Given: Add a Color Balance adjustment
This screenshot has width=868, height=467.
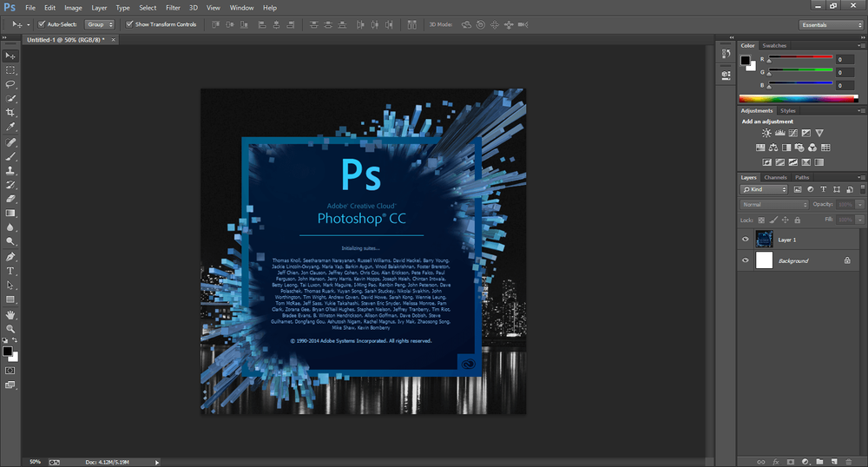Looking at the screenshot, I should click(773, 148).
